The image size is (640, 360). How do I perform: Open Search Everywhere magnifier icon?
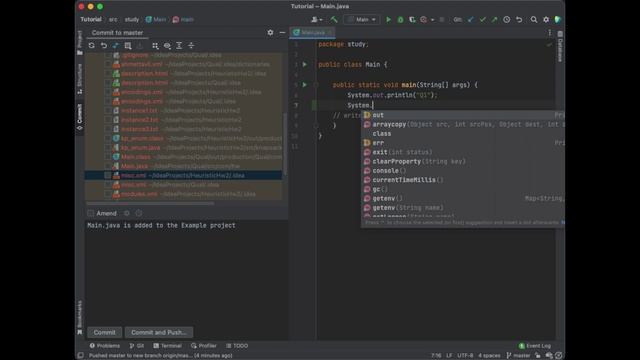[x=534, y=19]
